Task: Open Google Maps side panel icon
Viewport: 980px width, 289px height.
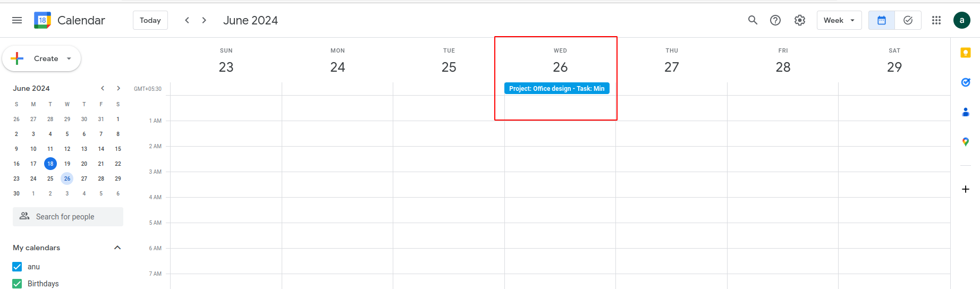Action: (x=966, y=142)
